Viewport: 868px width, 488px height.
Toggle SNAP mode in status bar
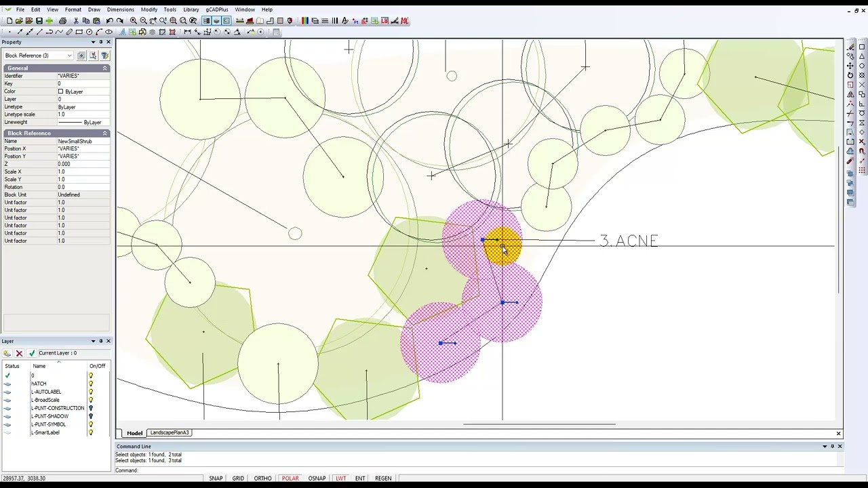(216, 479)
